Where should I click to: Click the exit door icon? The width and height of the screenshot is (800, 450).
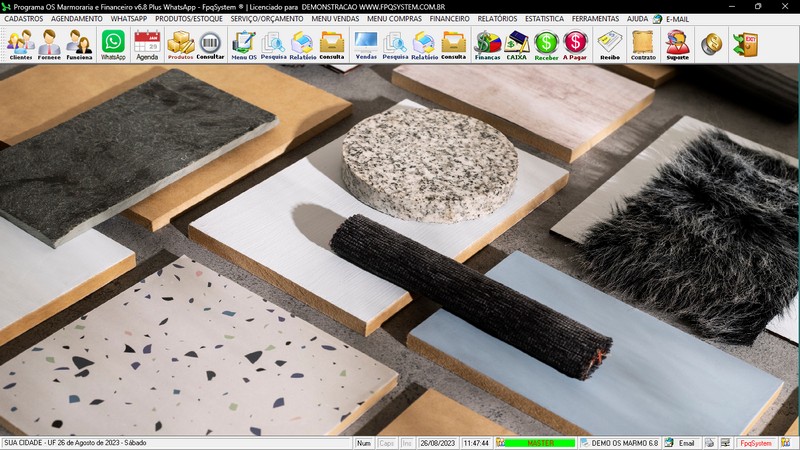pyautogui.click(x=744, y=44)
